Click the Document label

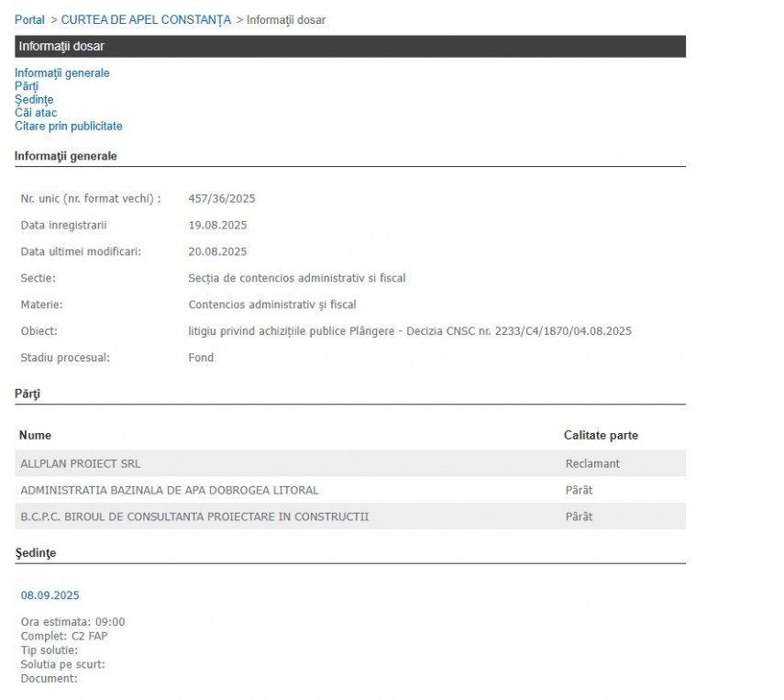pos(49,679)
